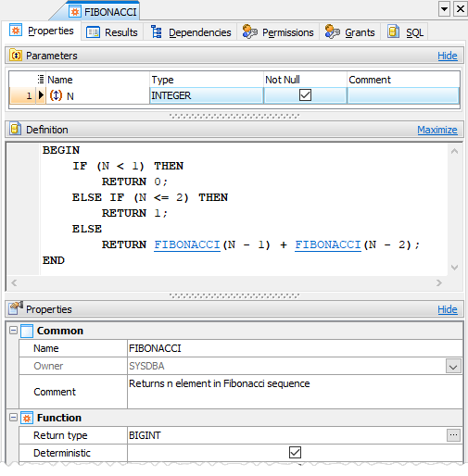Viewport: 468px width, 476px height.
Task: Close the FIBONACCI editor tab
Action: 461,9
